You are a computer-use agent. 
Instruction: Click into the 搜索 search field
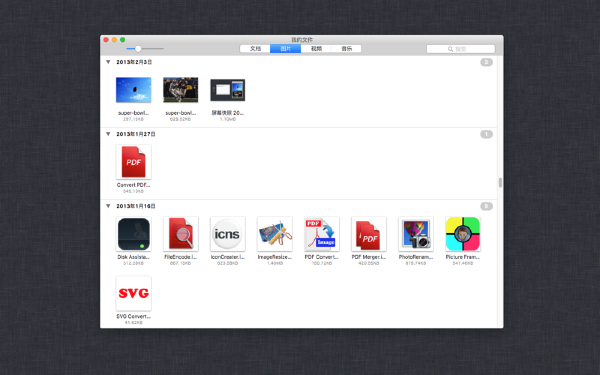pyautogui.click(x=461, y=49)
